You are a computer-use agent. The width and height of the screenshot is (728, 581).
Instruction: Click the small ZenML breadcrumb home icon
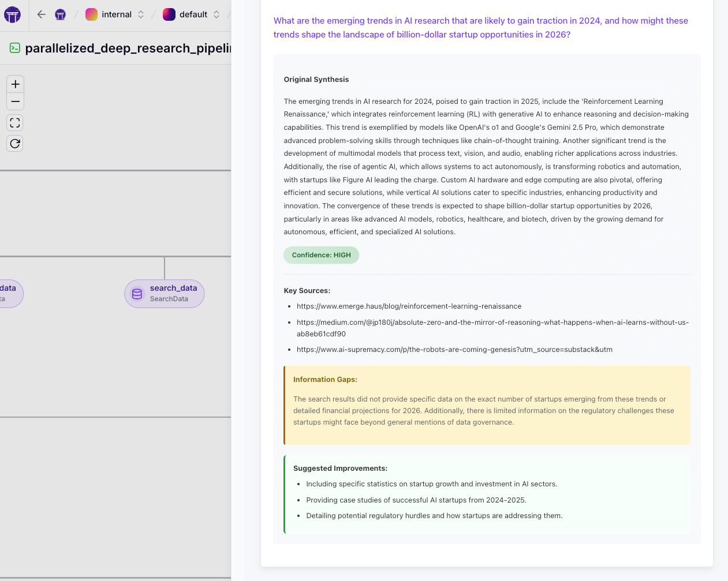[60, 14]
